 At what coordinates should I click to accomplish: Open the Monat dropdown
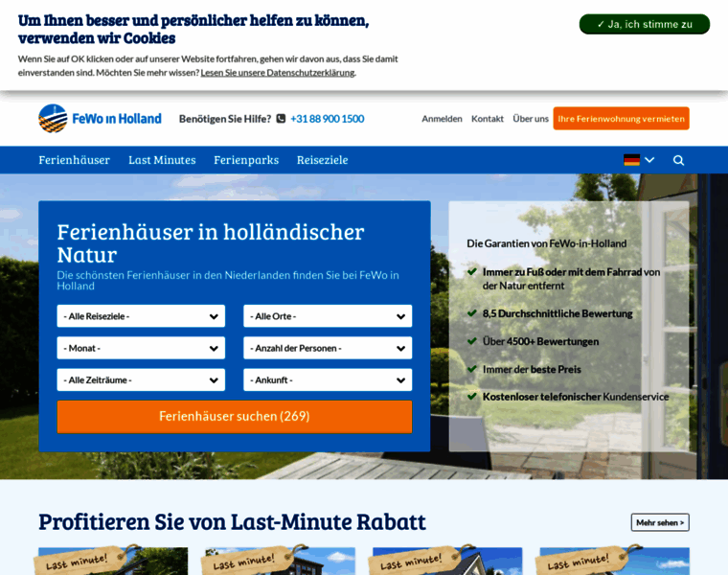pos(141,348)
